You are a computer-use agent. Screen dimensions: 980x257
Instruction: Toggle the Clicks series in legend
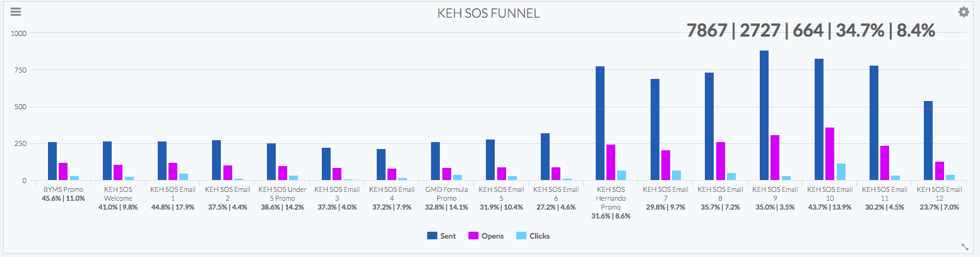click(533, 236)
